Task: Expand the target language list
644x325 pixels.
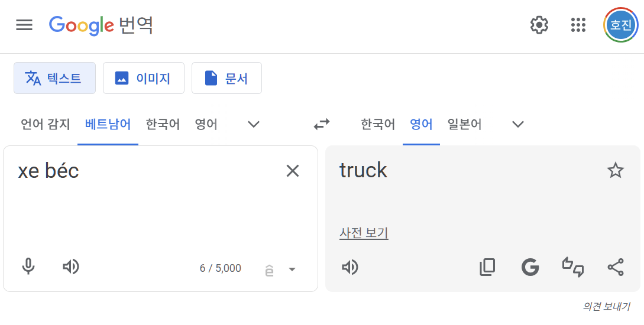Action: point(518,124)
